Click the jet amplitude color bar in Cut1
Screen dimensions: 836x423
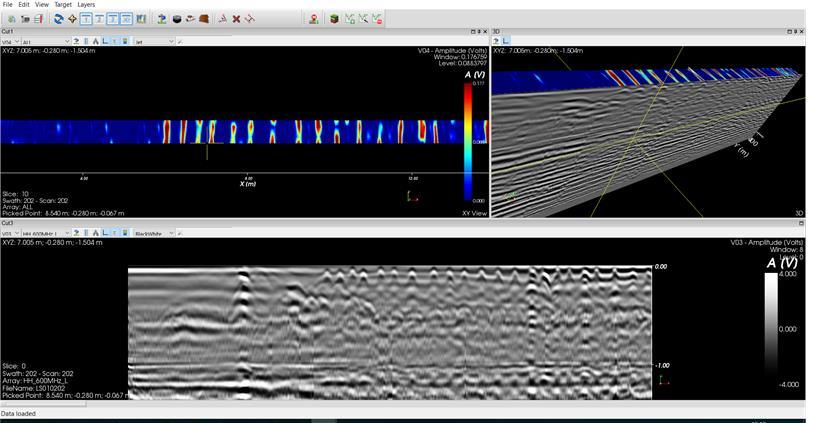click(x=468, y=142)
